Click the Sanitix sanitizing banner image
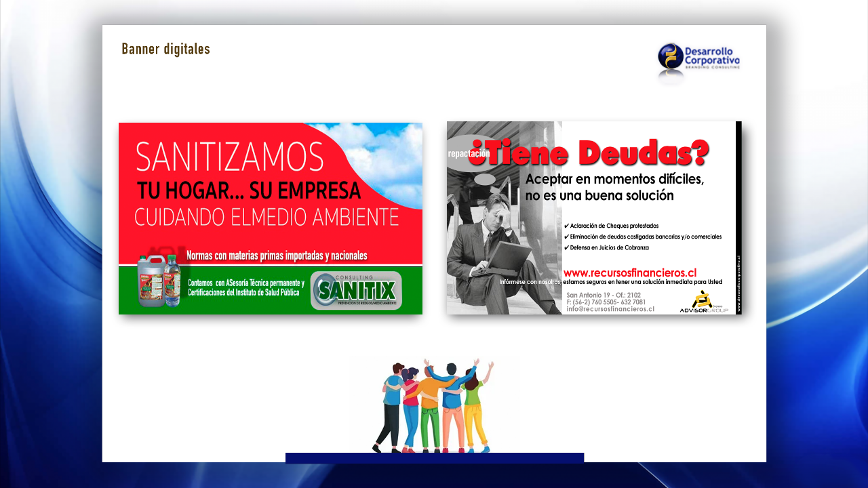The width and height of the screenshot is (868, 488). click(x=271, y=218)
